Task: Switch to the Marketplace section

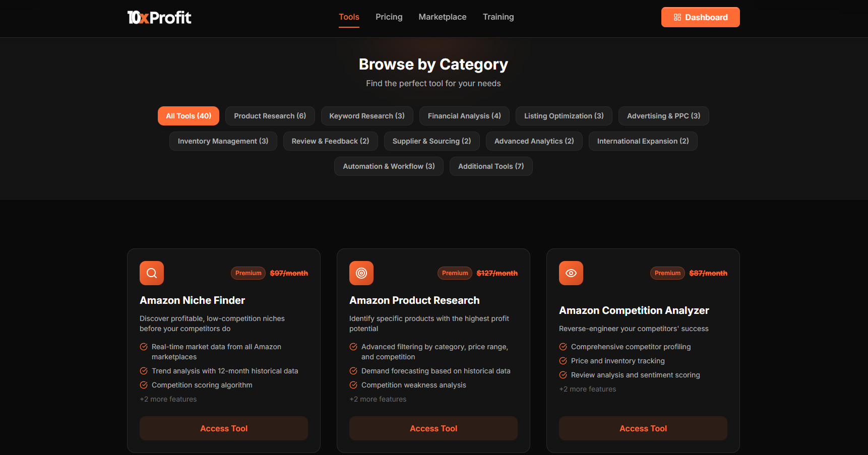Action: tap(442, 17)
